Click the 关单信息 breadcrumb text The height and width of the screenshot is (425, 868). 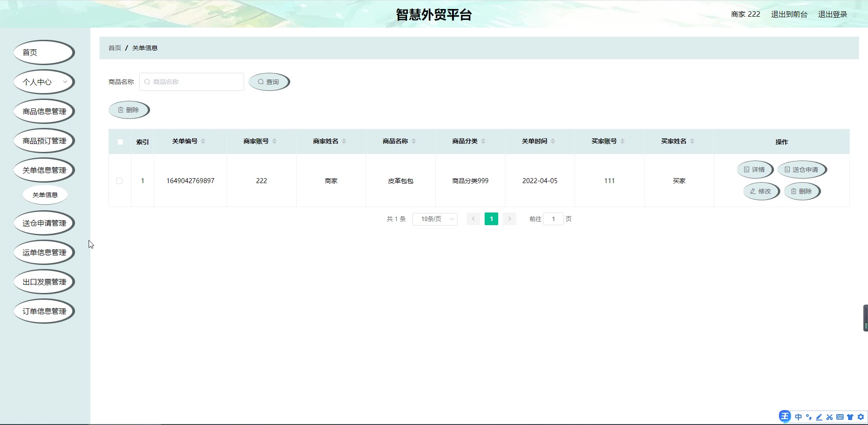coord(145,48)
